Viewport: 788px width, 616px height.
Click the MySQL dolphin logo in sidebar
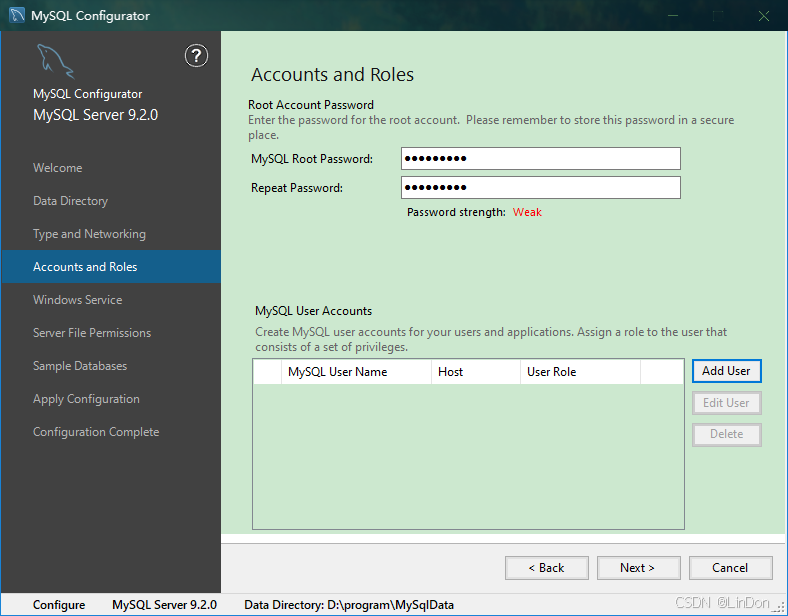point(55,61)
